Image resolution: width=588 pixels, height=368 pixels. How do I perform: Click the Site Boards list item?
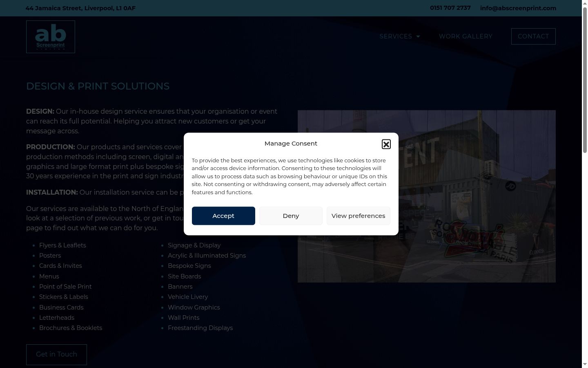pos(184,276)
